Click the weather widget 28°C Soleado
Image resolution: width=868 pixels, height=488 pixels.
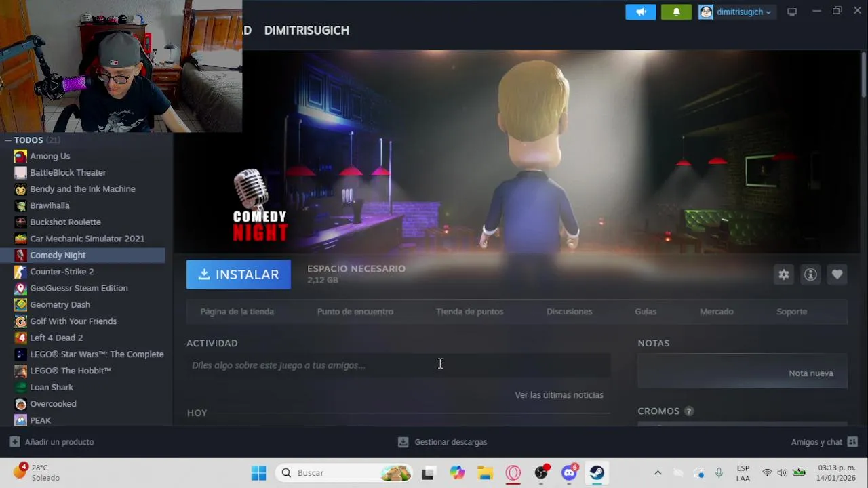[37, 472]
